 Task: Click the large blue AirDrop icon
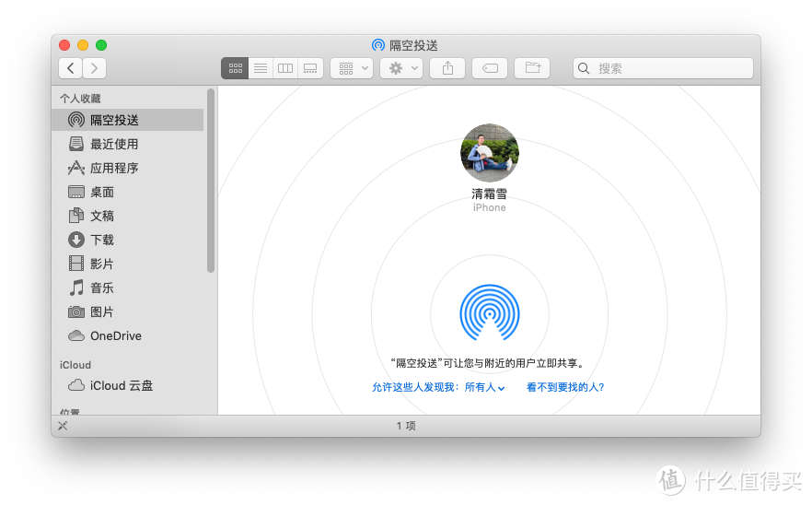490,312
